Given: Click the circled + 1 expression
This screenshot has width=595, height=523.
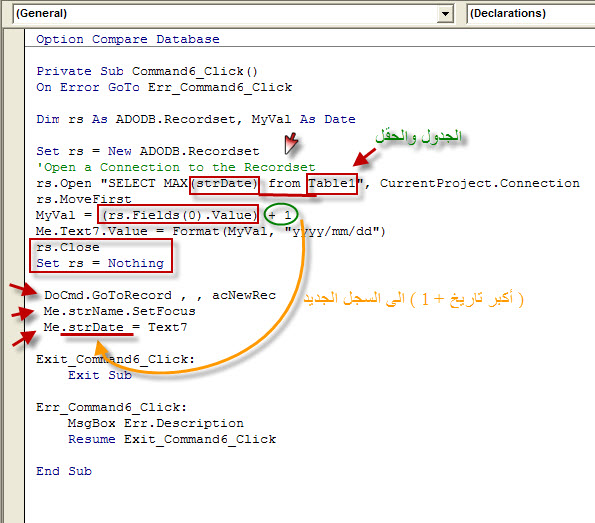Looking at the screenshot, I should [x=281, y=214].
